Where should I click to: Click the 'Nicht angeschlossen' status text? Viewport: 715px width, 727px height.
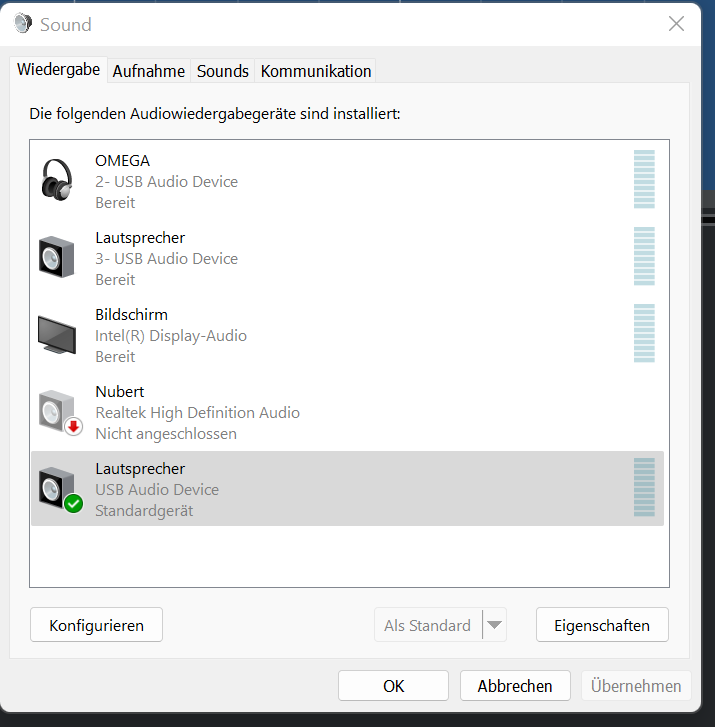[166, 434]
